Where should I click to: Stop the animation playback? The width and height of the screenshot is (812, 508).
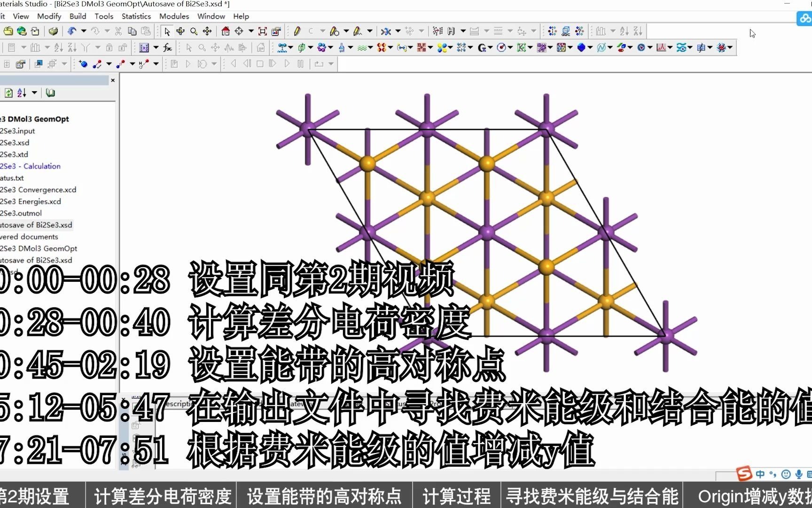tap(260, 63)
